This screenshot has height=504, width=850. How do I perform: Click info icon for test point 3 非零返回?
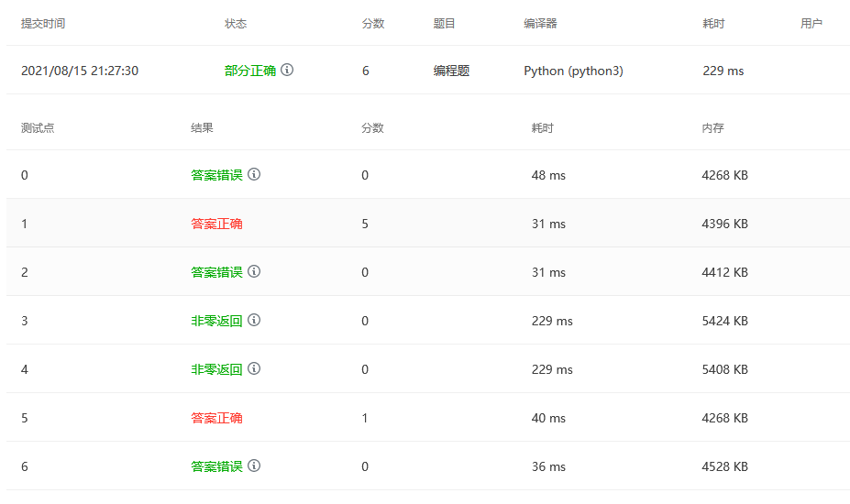pyautogui.click(x=254, y=321)
